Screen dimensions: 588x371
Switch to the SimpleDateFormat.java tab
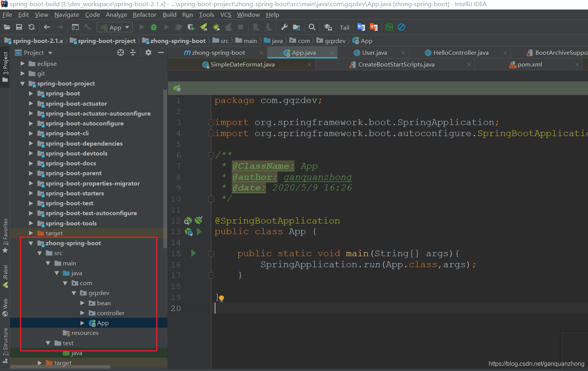click(x=242, y=64)
